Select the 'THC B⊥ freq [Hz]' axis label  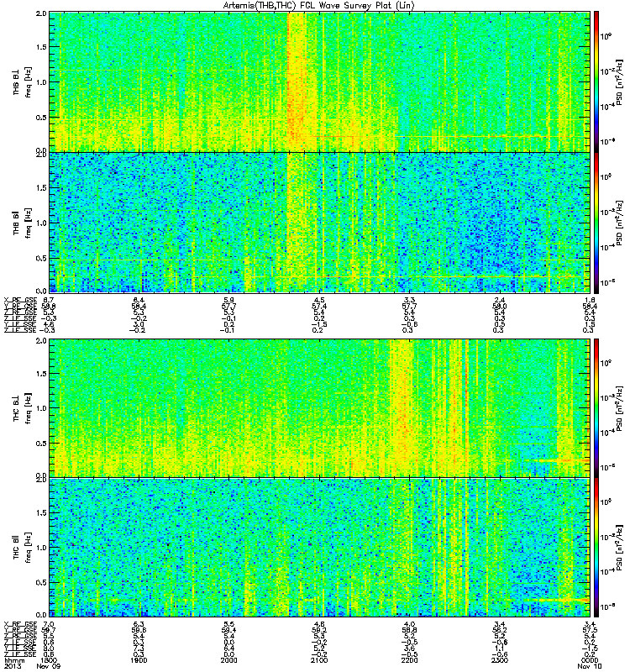click(23, 408)
